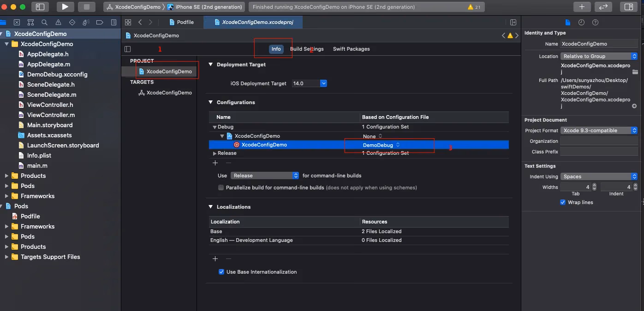Expand the Release configuration row

tap(215, 153)
